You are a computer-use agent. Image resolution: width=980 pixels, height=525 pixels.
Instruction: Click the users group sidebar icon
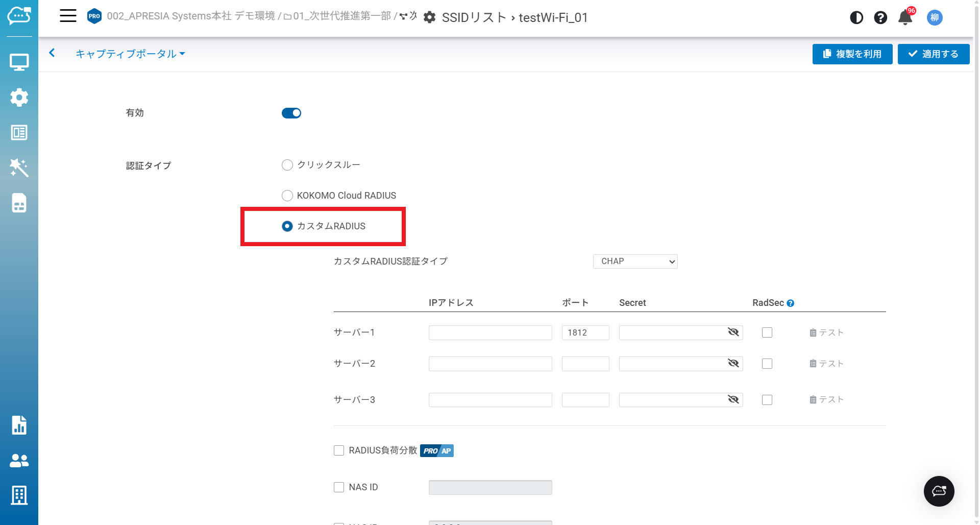click(19, 461)
